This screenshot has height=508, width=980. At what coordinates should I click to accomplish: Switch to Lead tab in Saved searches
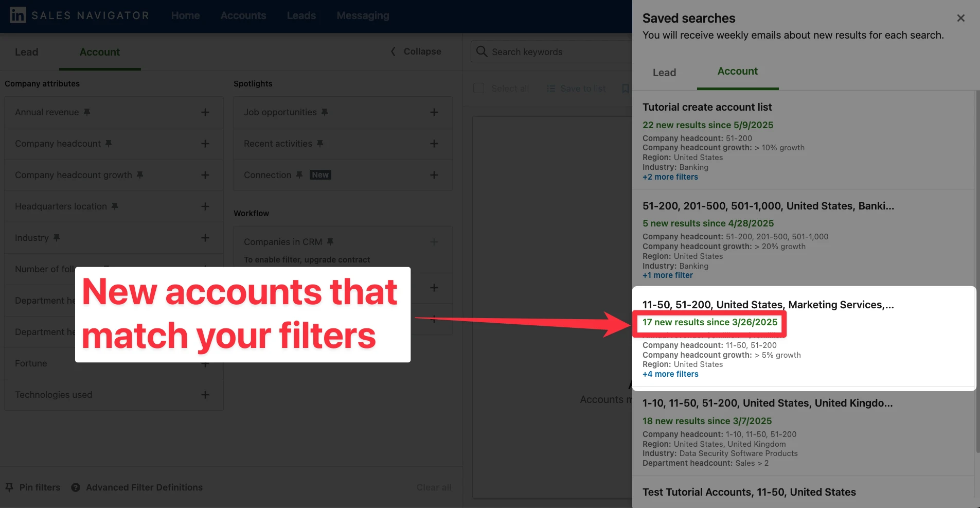(x=664, y=73)
